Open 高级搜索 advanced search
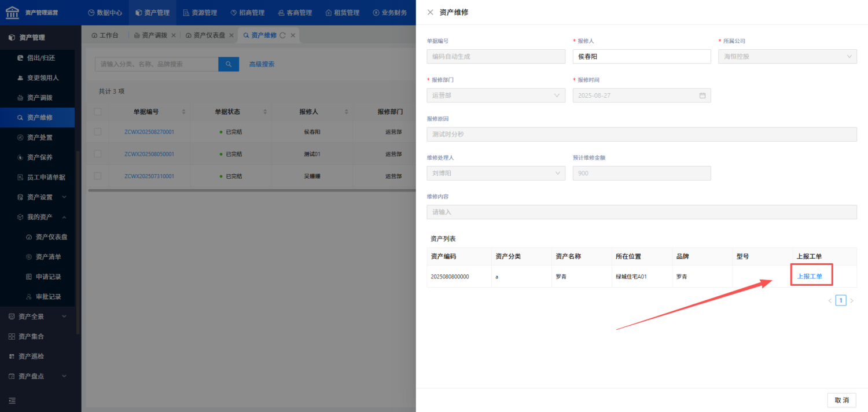Viewport: 868px width, 412px height. pos(262,64)
